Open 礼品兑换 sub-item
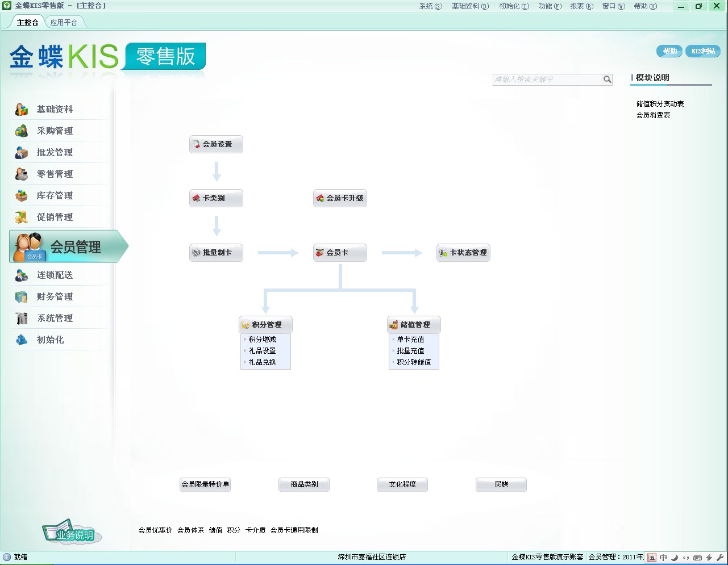This screenshot has height=565, width=728. coord(262,362)
